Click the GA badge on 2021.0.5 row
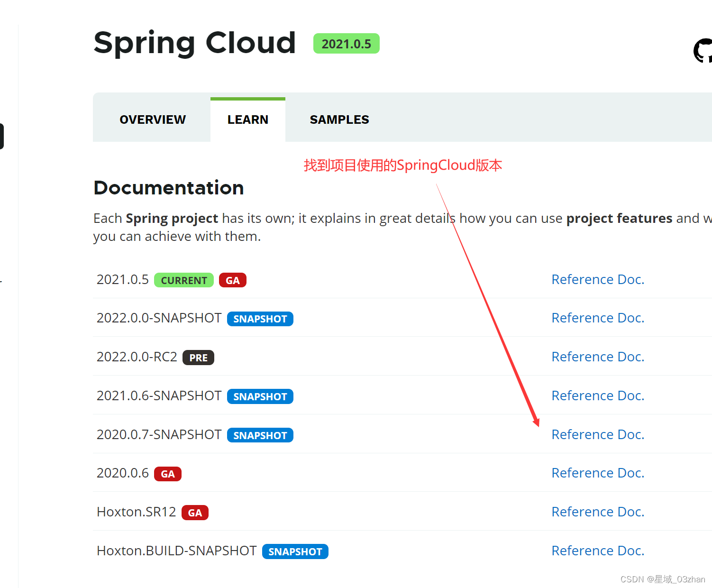The width and height of the screenshot is (712, 588). pyautogui.click(x=233, y=280)
